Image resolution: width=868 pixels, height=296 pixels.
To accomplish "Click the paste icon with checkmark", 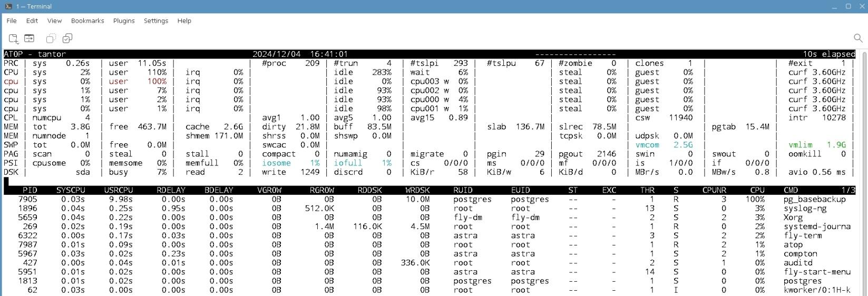I will (67, 38).
